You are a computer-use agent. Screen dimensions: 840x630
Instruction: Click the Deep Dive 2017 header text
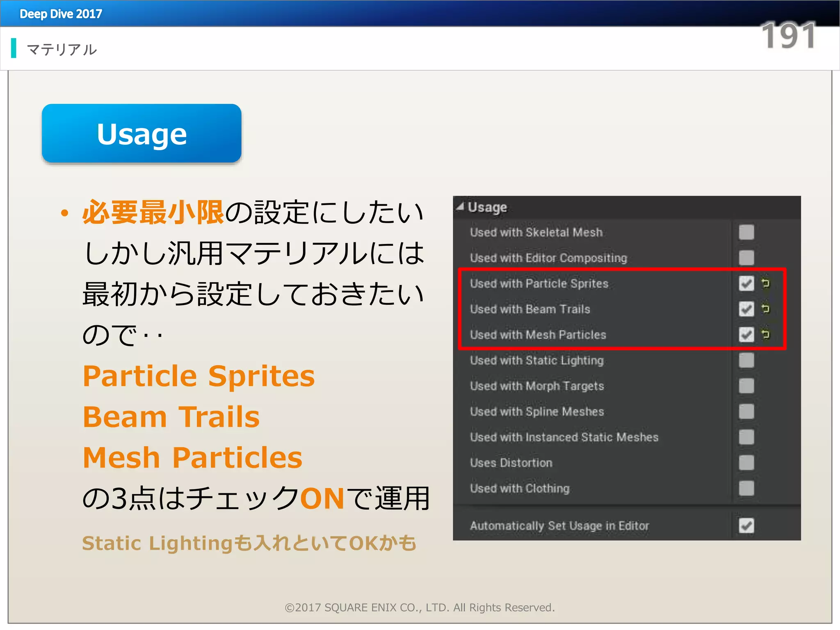pos(61,14)
